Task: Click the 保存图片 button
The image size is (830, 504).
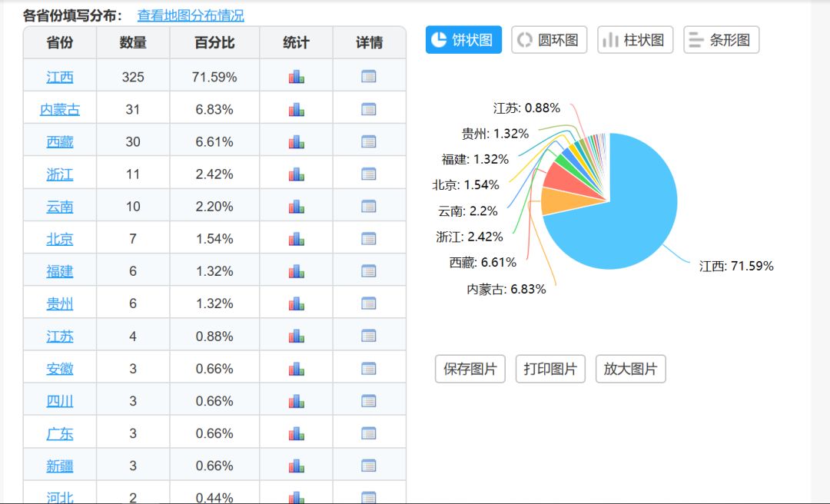Action: 470,369
